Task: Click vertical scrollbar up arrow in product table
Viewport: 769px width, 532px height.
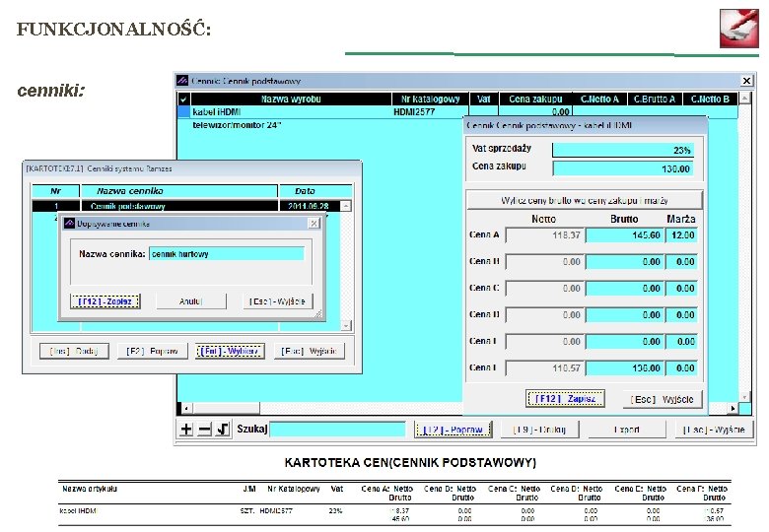Action: tap(745, 99)
